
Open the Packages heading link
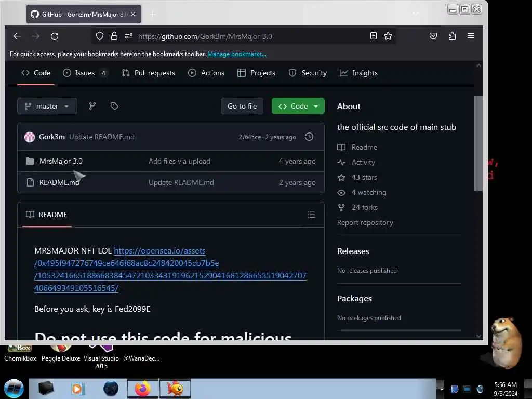tap(354, 299)
